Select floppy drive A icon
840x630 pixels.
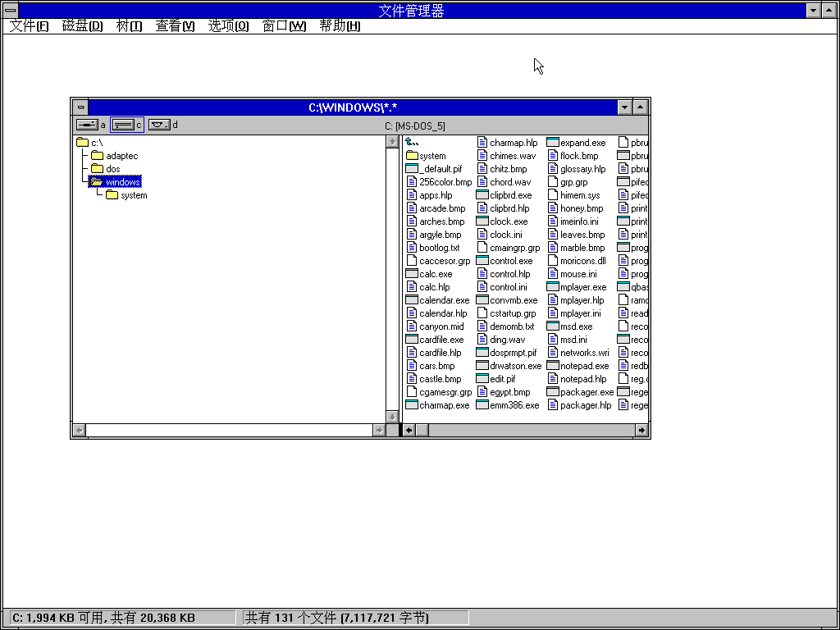[x=86, y=125]
